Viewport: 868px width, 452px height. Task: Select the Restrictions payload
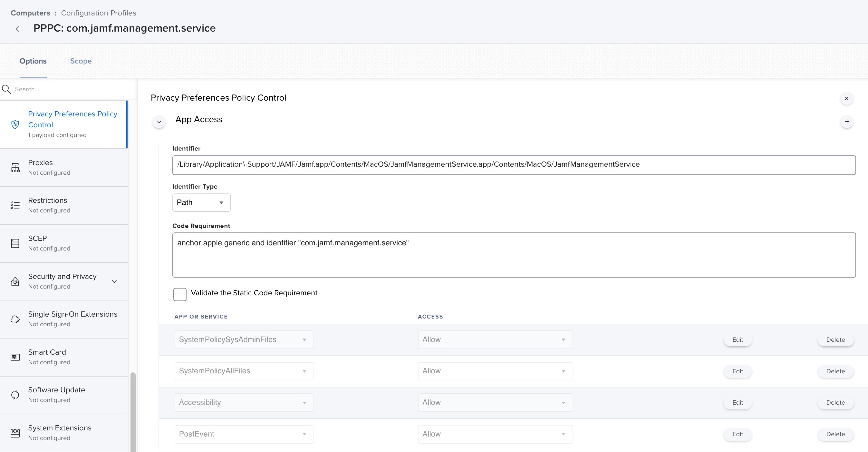pos(64,205)
